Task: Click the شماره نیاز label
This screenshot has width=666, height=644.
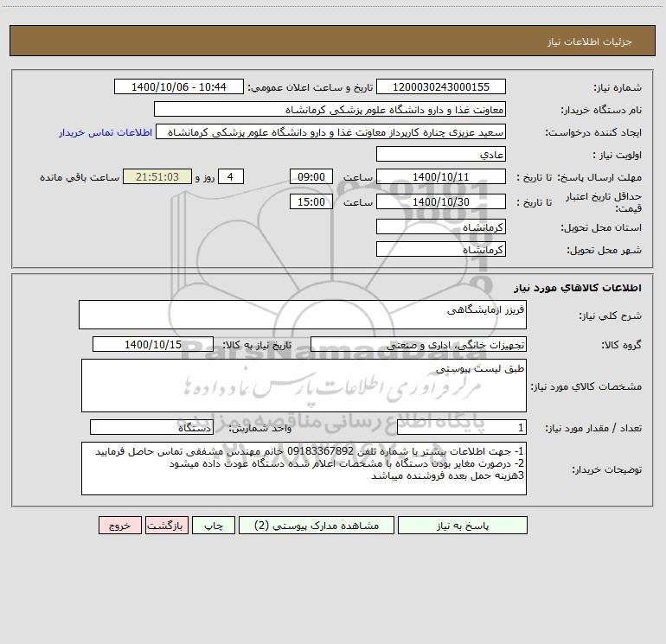Action: 618,88
